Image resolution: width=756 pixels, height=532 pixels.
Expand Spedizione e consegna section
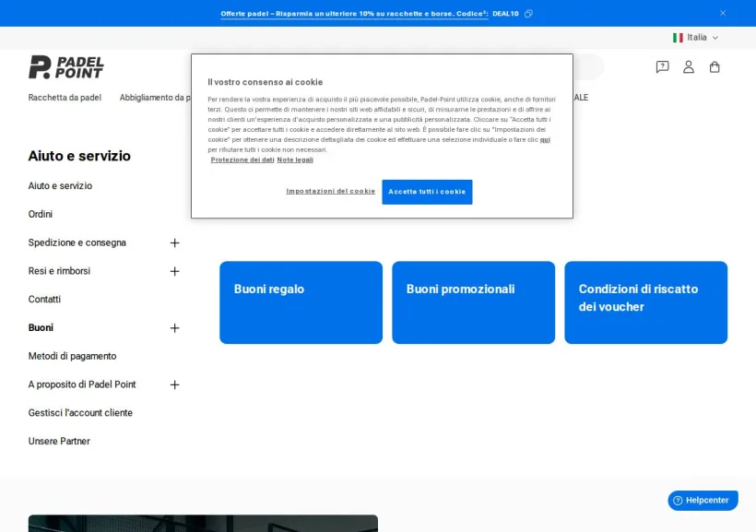click(174, 242)
